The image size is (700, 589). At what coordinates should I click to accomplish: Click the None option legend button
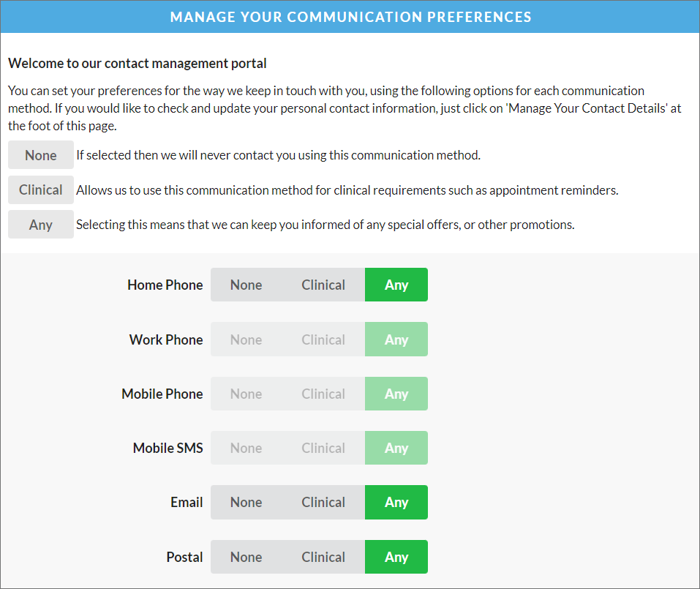(40, 154)
